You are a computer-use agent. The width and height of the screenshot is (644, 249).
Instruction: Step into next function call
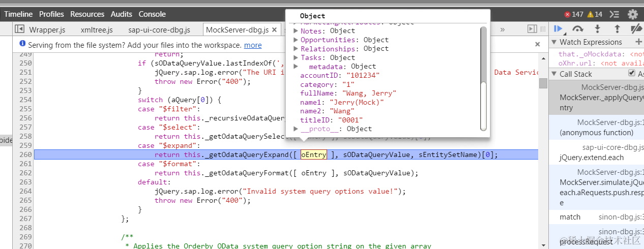click(597, 29)
